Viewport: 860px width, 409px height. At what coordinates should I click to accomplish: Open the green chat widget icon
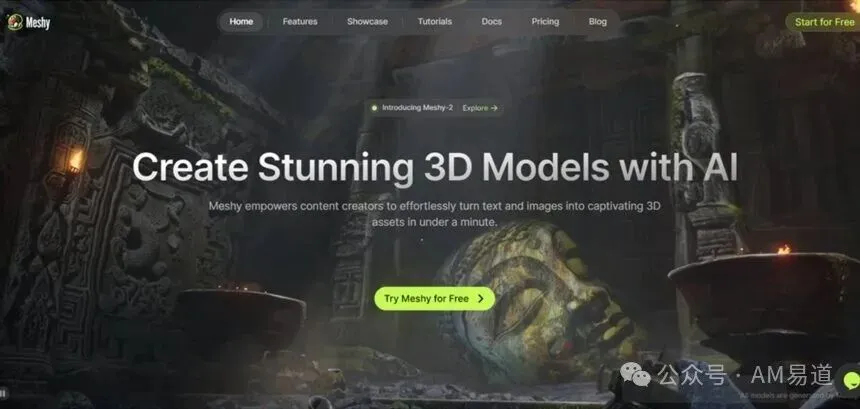point(851,380)
